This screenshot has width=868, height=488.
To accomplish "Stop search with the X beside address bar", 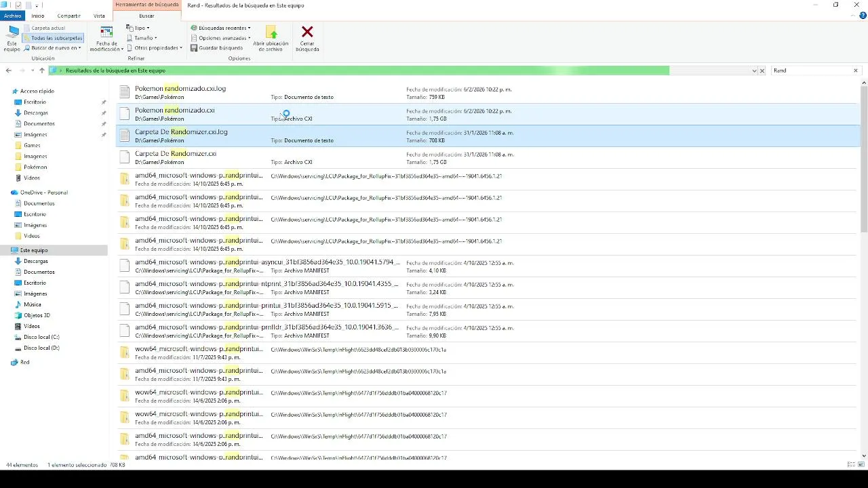I will coord(762,70).
